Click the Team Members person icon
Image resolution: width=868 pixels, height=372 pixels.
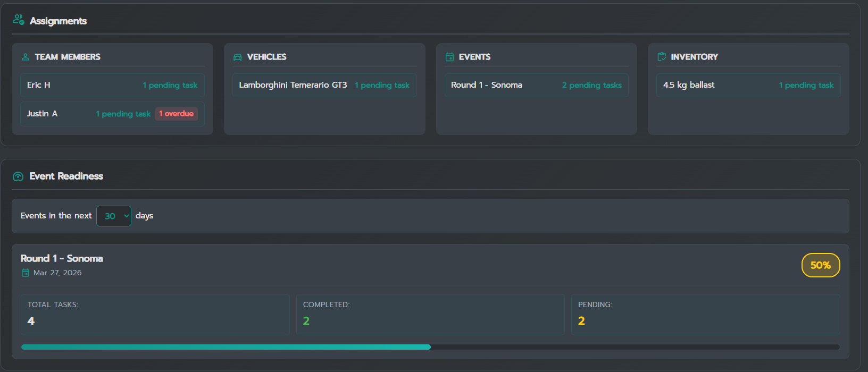(x=25, y=57)
